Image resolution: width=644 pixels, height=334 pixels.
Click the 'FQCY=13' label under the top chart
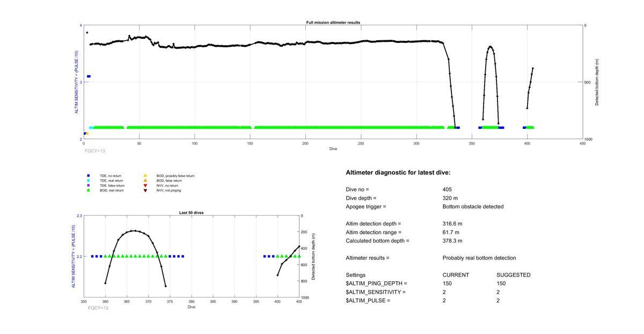click(95, 151)
